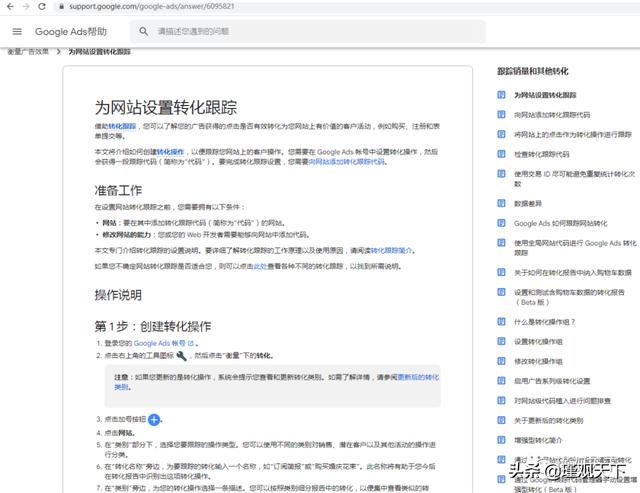The height and width of the screenshot is (493, 640).
Task: Click the article icon beside 将网站上的点击作为转化操作进行跟踪
Action: [501, 134]
